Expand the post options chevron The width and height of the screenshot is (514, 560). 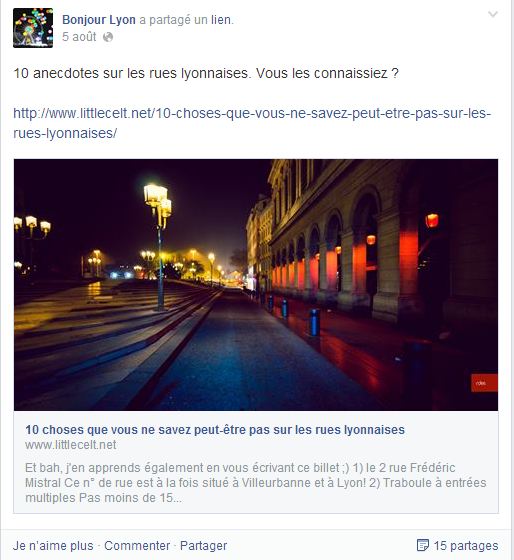[x=493, y=14]
